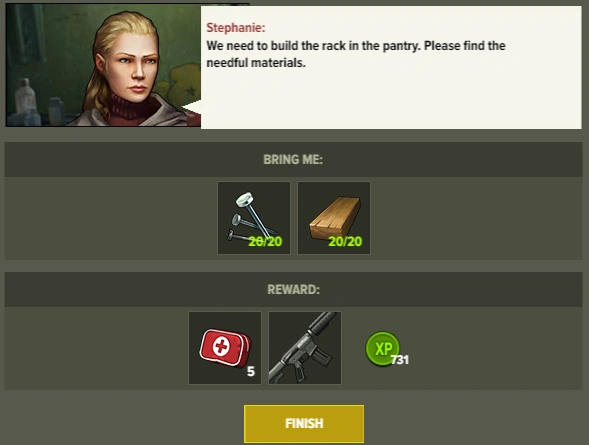Click the green XP badge

(x=382, y=348)
